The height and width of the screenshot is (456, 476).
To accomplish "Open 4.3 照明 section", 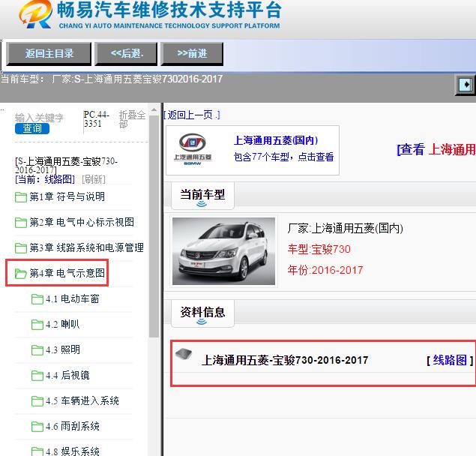I will (x=63, y=350).
